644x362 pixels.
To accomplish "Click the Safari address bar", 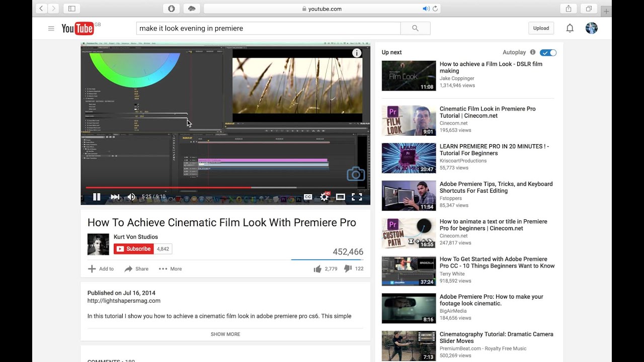I will [322, 9].
